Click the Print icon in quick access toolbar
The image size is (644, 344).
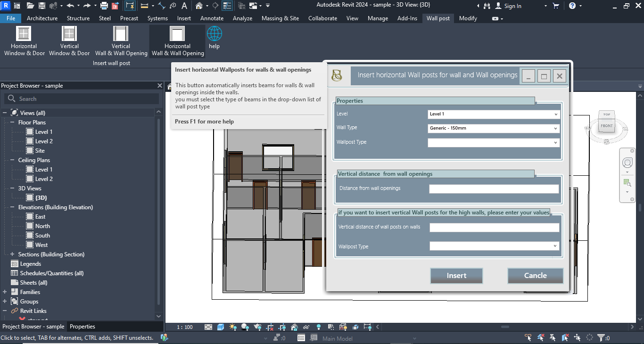104,6
